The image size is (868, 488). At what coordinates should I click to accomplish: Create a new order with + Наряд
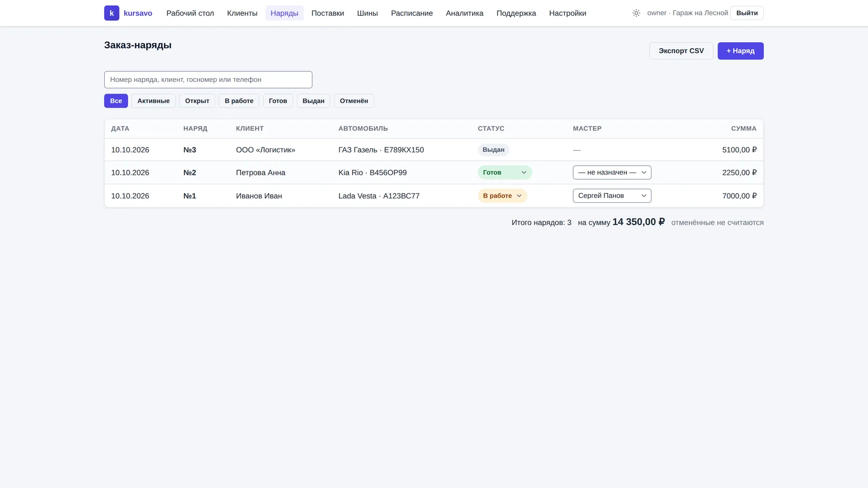click(x=740, y=51)
